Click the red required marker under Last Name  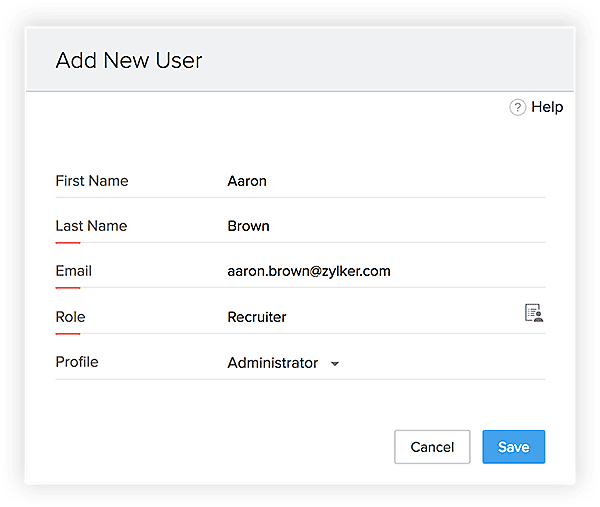pyautogui.click(x=68, y=243)
